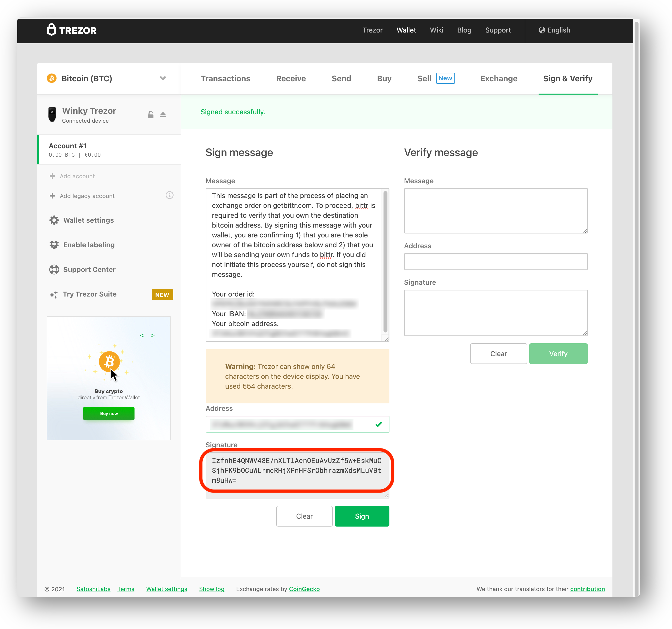
Task: Click the sparkle icon for Try Trezor Suite
Action: [54, 294]
